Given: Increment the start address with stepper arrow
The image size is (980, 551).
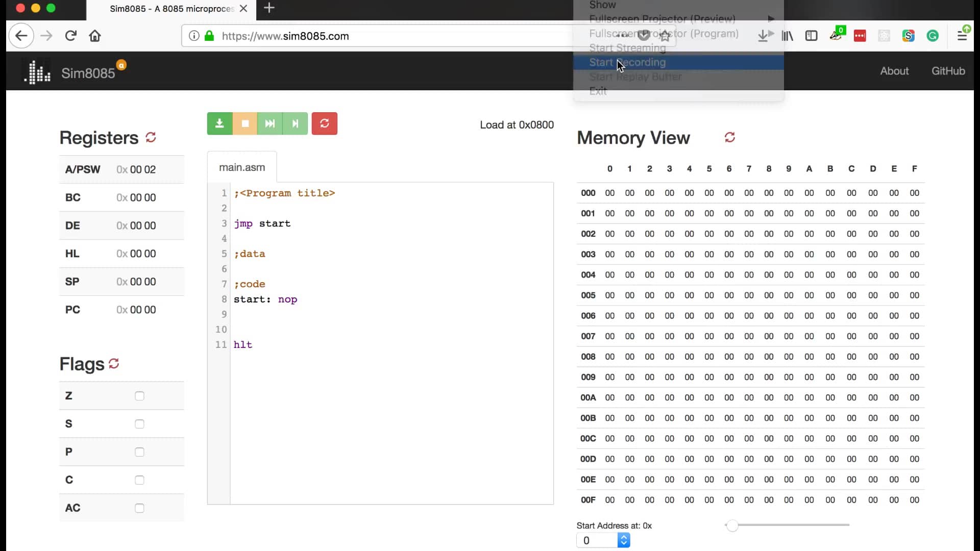Looking at the screenshot, I should pos(623,537).
